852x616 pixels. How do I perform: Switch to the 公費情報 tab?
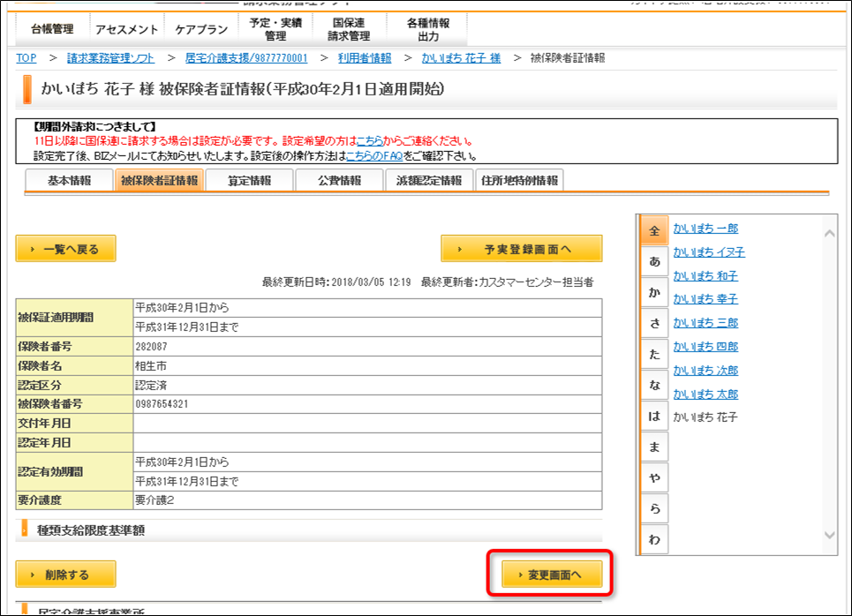tap(340, 181)
